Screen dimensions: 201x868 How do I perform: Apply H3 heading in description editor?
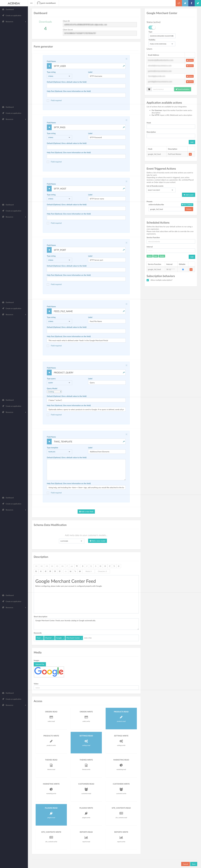coord(47,566)
